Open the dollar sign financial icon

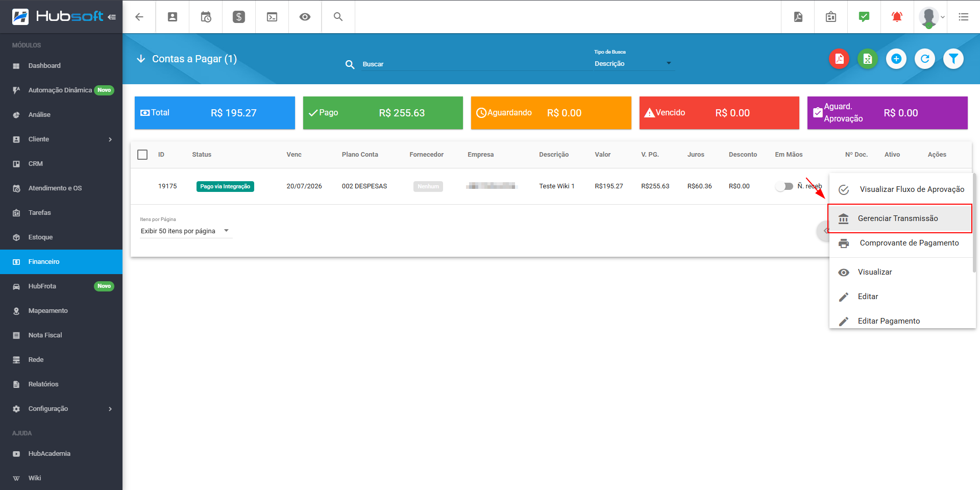pos(239,17)
